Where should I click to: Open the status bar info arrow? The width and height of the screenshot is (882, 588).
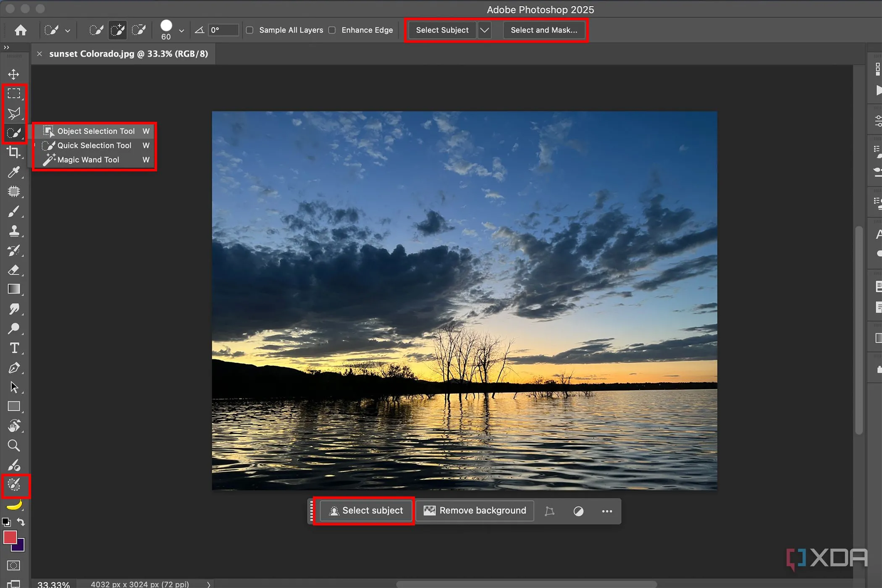209,584
